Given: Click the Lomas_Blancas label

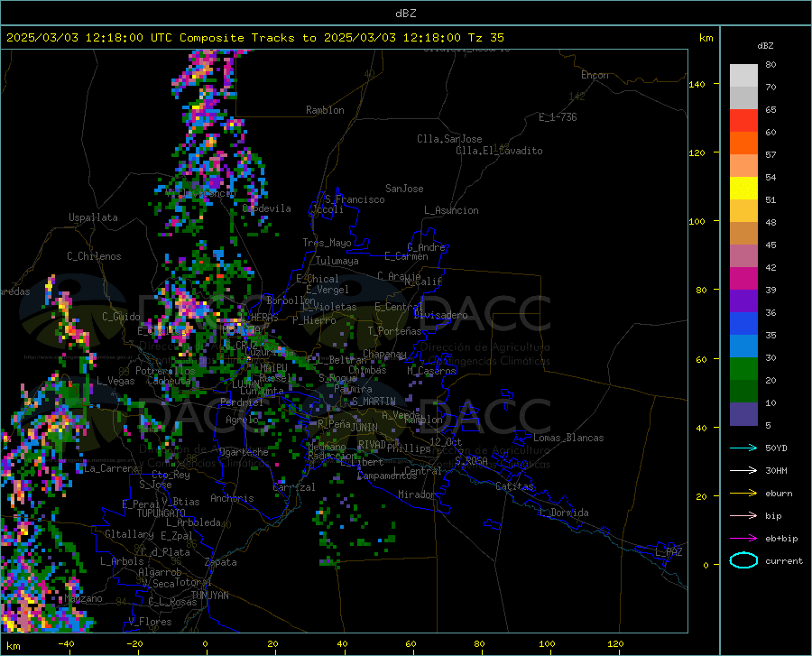Looking at the screenshot, I should 568,438.
